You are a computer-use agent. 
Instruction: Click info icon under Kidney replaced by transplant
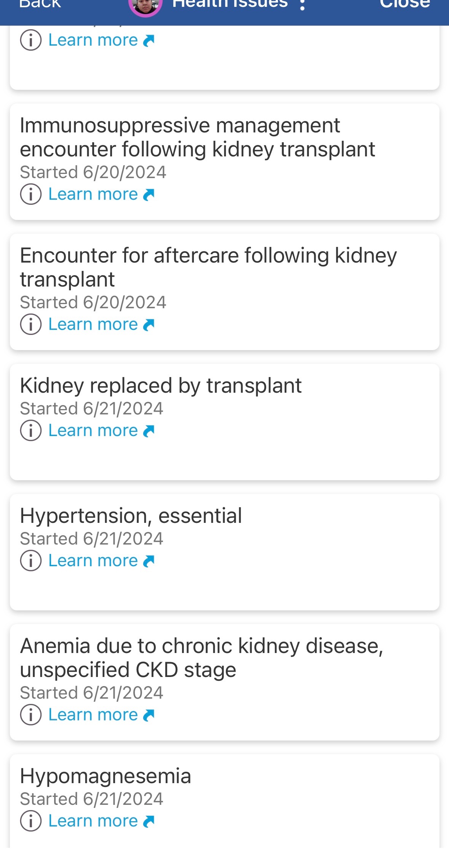tap(31, 431)
